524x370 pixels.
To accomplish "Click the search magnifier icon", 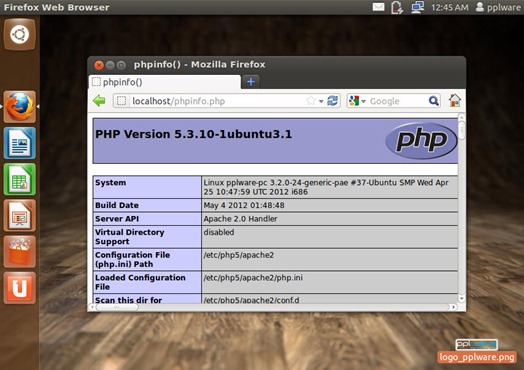I will [434, 101].
